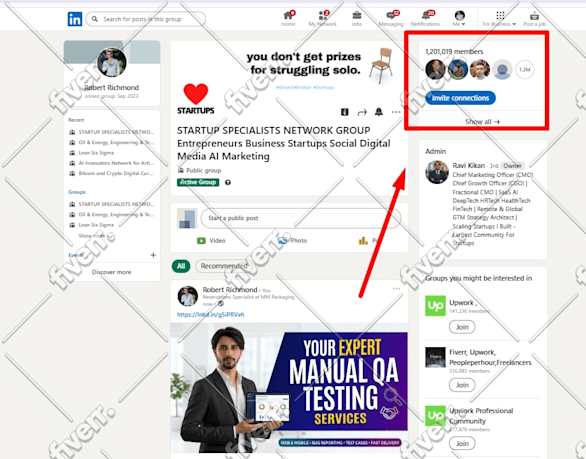Open the Me profile dropdown

click(x=459, y=18)
